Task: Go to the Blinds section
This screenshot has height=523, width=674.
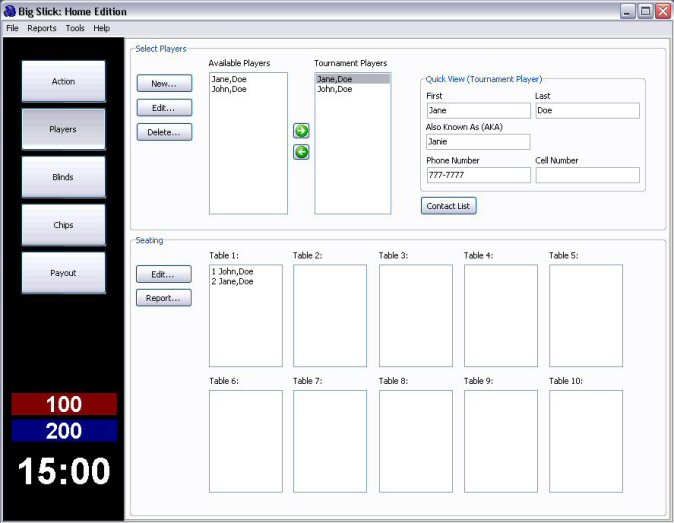Action: 64,177
